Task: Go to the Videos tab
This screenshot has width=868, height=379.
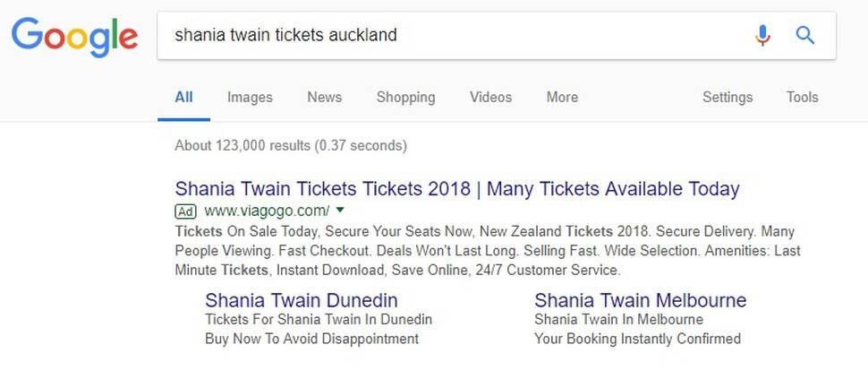Action: (x=490, y=97)
